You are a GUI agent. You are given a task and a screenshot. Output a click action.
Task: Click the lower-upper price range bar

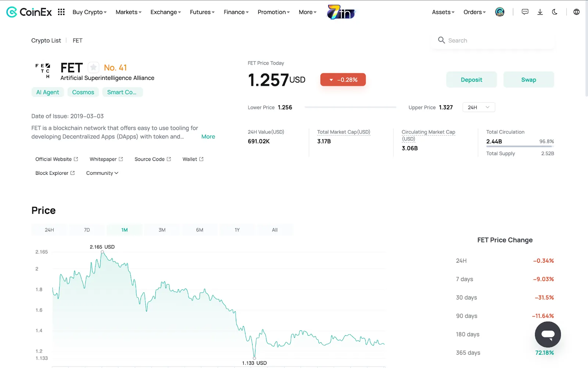coord(350,107)
